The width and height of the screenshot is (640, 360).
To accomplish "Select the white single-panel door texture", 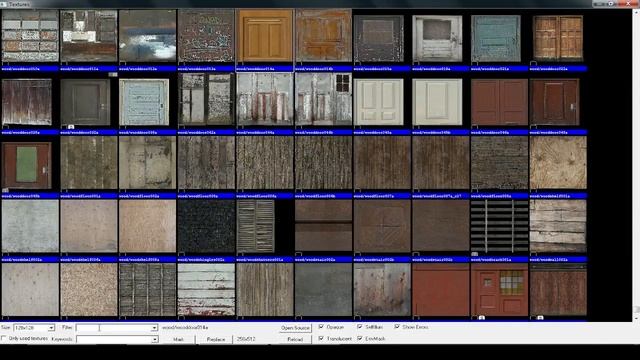I will [437, 102].
